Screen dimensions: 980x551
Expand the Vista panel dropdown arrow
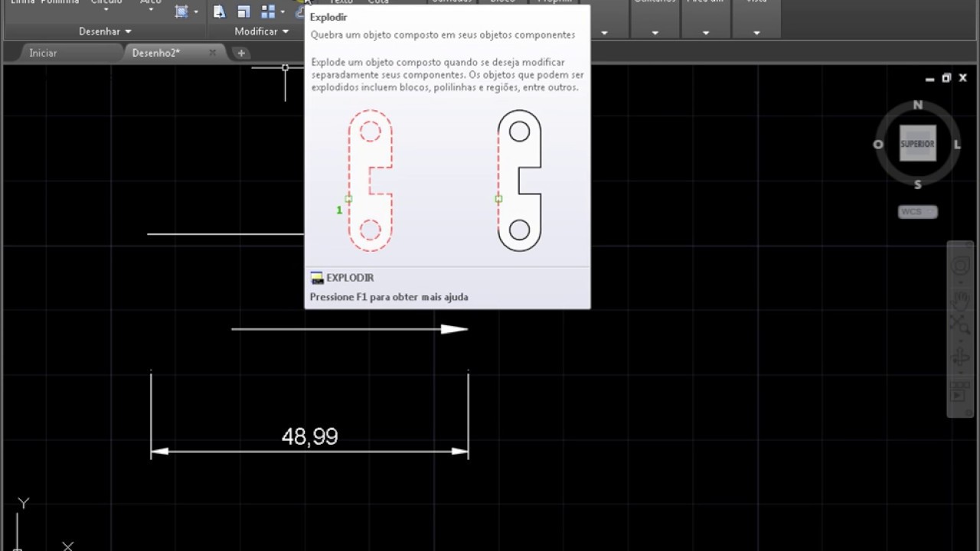756,33
